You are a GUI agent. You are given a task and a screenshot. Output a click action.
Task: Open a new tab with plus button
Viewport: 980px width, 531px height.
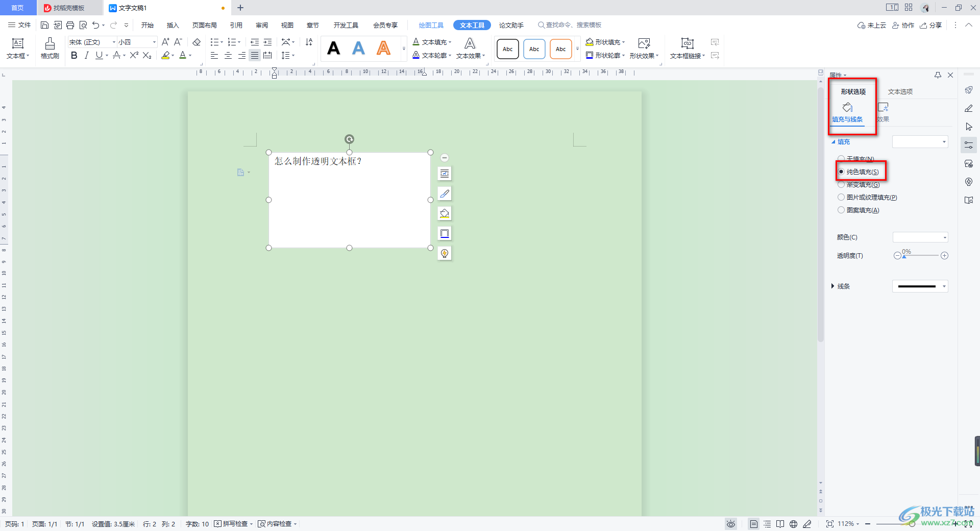point(240,8)
